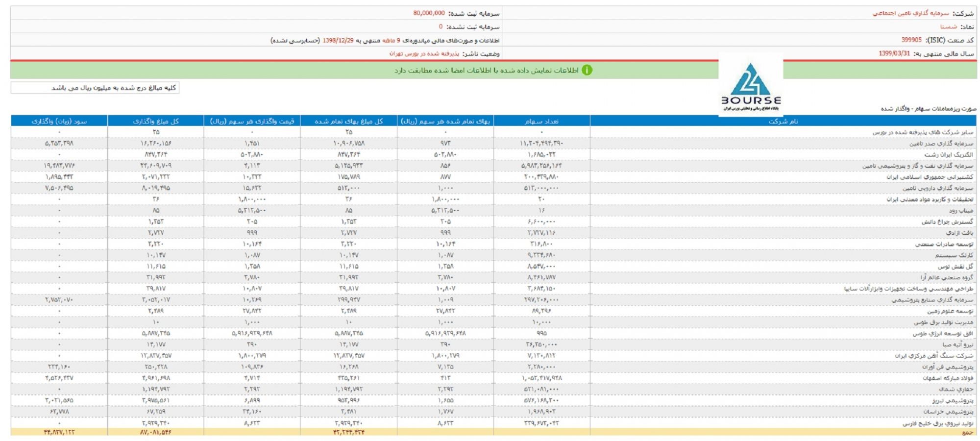The height and width of the screenshot is (441, 980).
Task: Click the 'کل مبلغ واگذاری' column header
Action: tap(156, 121)
